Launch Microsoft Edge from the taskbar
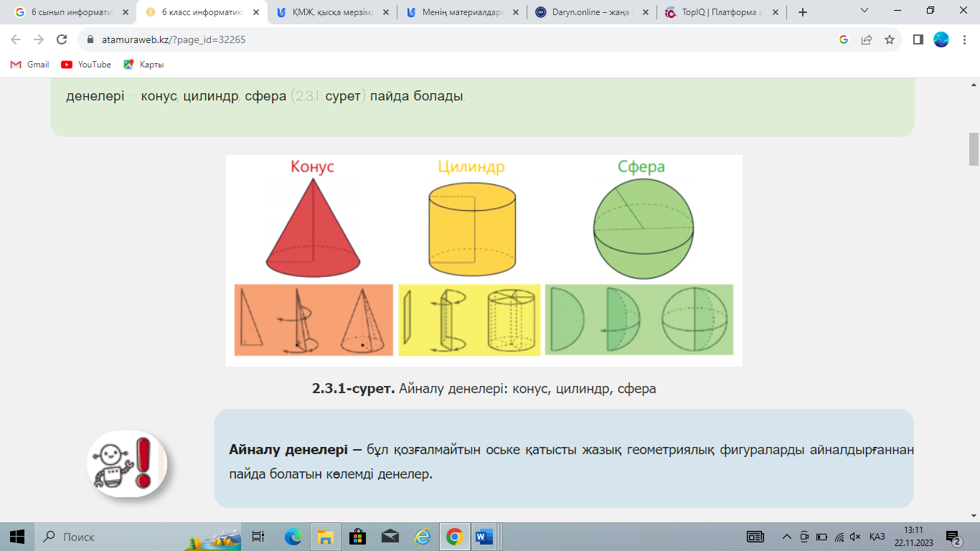 click(293, 537)
